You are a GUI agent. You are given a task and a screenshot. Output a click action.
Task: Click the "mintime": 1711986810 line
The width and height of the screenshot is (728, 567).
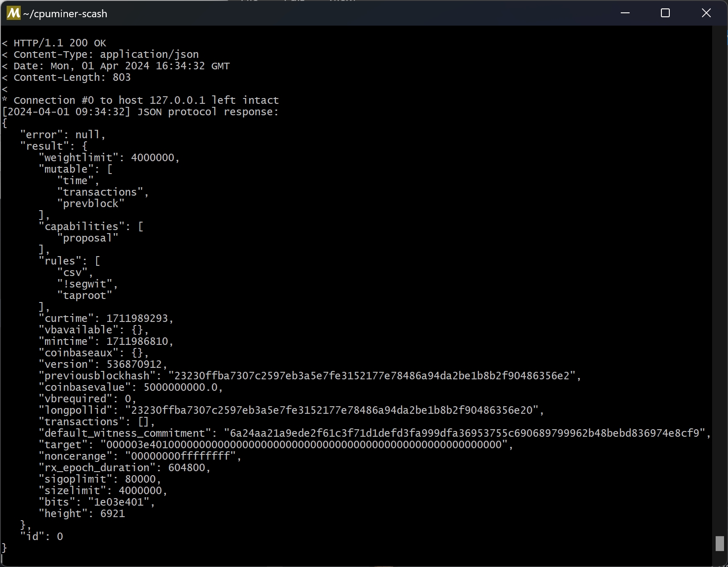[106, 341]
